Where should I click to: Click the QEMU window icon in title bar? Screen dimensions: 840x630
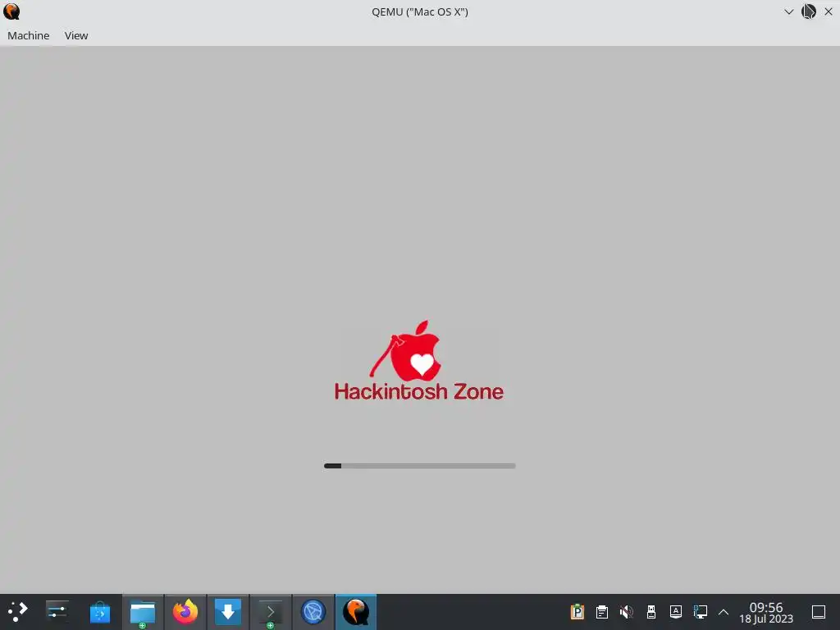click(11, 11)
